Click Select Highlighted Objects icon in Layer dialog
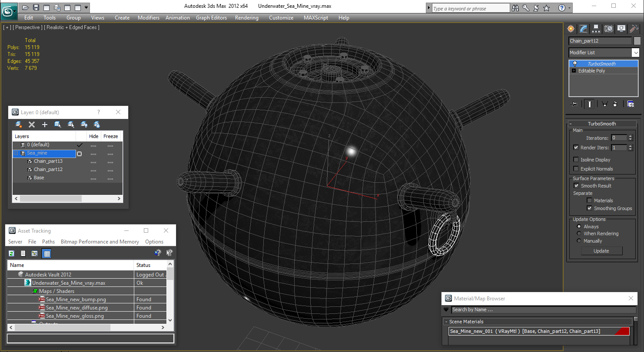Image resolution: width=644 pixels, height=352 pixels. coord(58,125)
